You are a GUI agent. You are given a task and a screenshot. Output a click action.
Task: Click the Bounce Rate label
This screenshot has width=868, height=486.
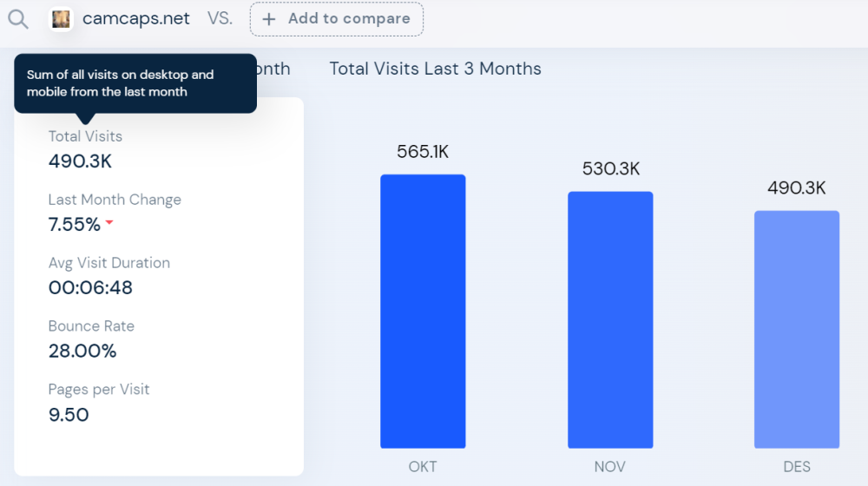(91, 326)
